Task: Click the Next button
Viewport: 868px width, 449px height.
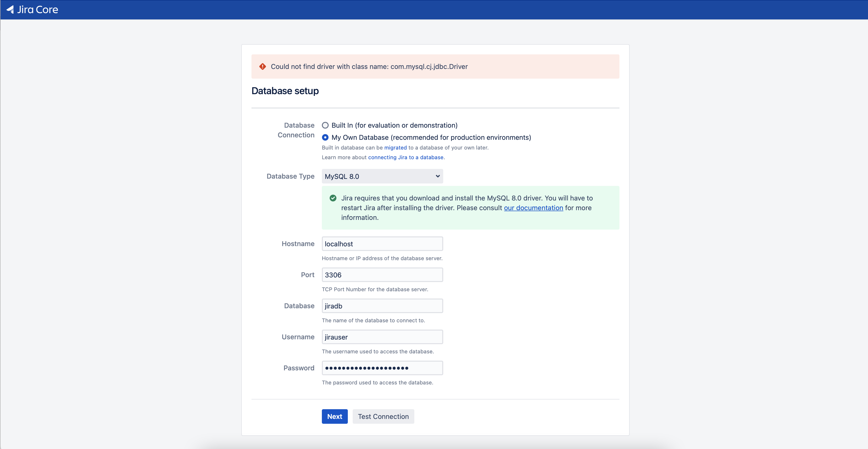Action: [334, 416]
